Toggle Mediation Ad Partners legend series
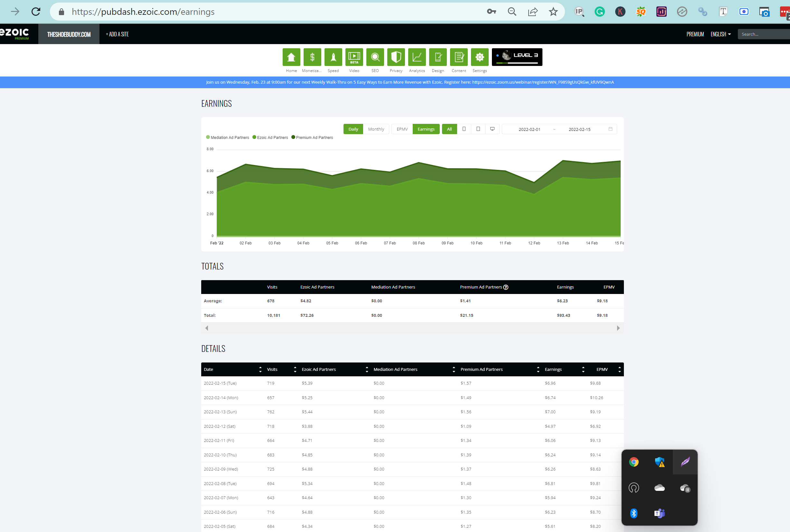This screenshot has width=790, height=532. pyautogui.click(x=228, y=137)
